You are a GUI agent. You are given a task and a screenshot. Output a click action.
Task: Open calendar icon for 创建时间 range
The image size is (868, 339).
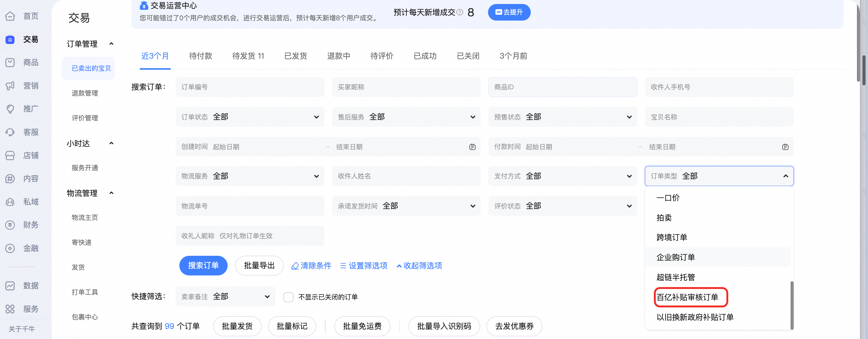(x=472, y=147)
